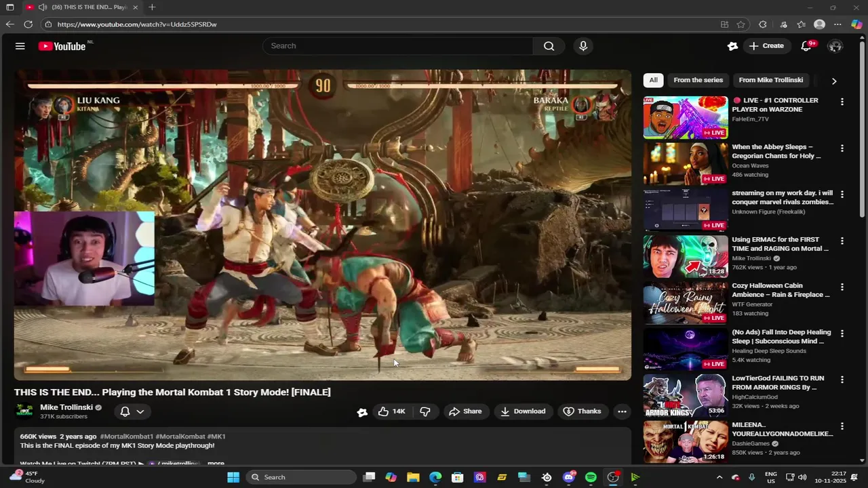Click the search magnifier button
868x488 pixels.
click(x=549, y=46)
